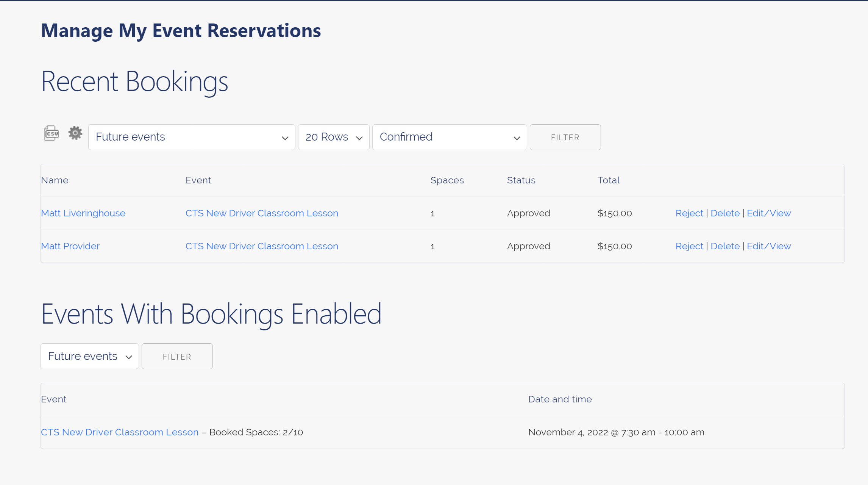The height and width of the screenshot is (485, 868).
Task: Click Approved status in Matt Liveringhouse row
Action: (529, 213)
